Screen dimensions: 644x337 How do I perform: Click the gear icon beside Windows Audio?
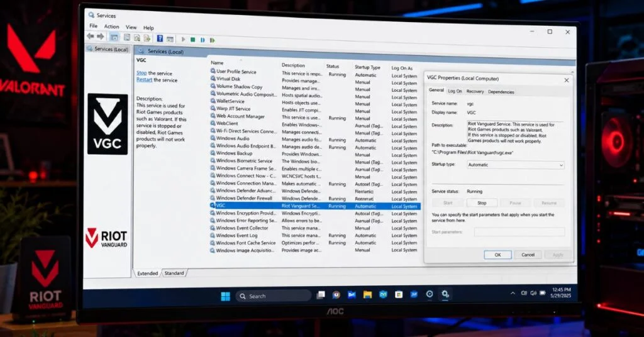click(x=213, y=138)
